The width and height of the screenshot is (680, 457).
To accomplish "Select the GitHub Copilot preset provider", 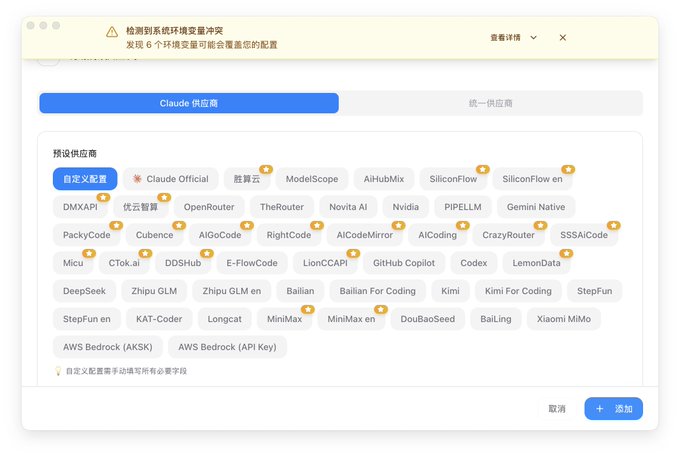I will coord(404,263).
